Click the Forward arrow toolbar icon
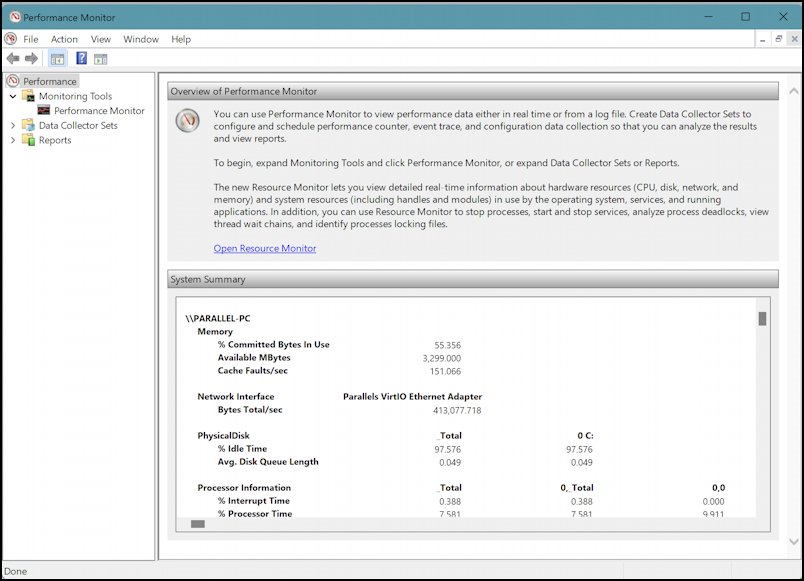 [x=32, y=59]
